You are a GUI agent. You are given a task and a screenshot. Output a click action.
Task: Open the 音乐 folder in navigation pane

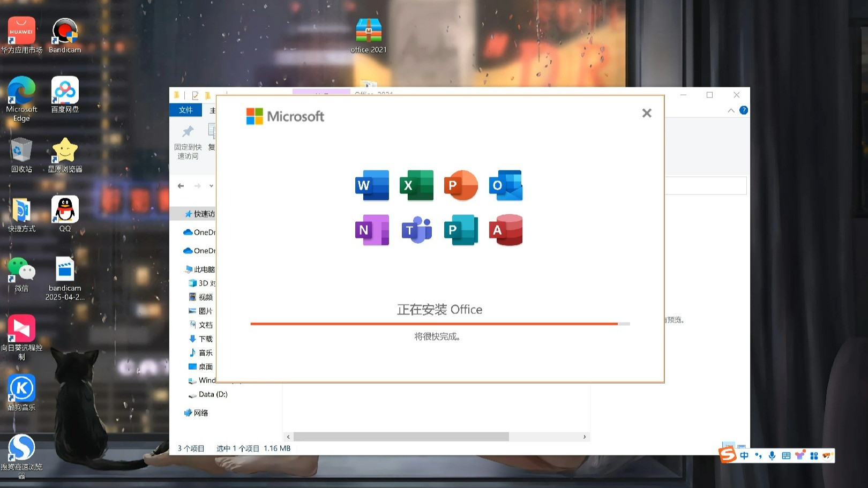pyautogui.click(x=200, y=352)
